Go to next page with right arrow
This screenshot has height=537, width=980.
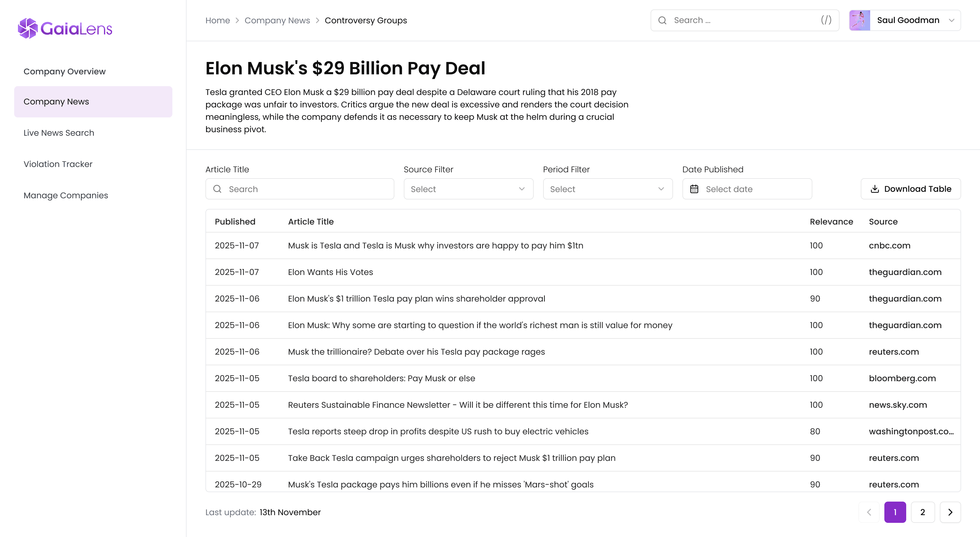950,512
